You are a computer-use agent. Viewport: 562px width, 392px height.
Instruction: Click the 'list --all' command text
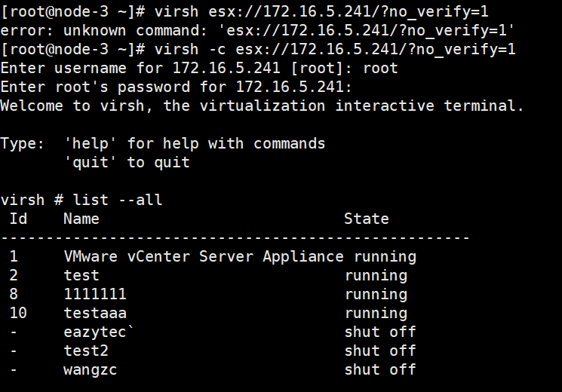(118, 200)
